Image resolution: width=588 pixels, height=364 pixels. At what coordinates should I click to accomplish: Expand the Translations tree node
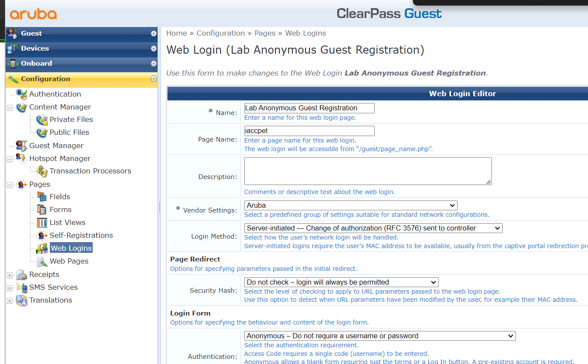[x=10, y=300]
